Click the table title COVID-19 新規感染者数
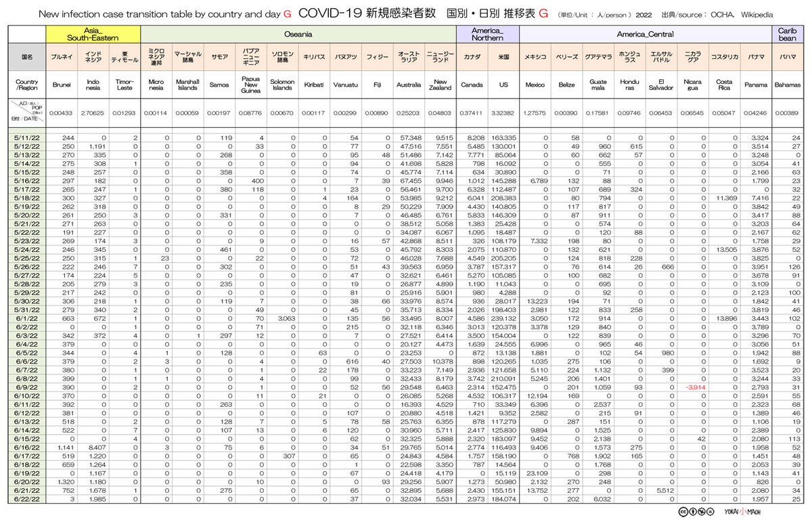 (x=367, y=13)
